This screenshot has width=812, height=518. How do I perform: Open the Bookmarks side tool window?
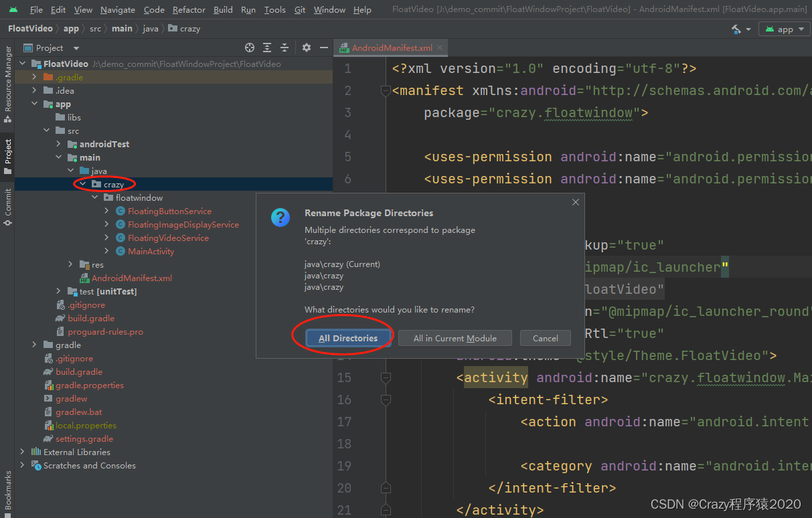tap(7, 493)
